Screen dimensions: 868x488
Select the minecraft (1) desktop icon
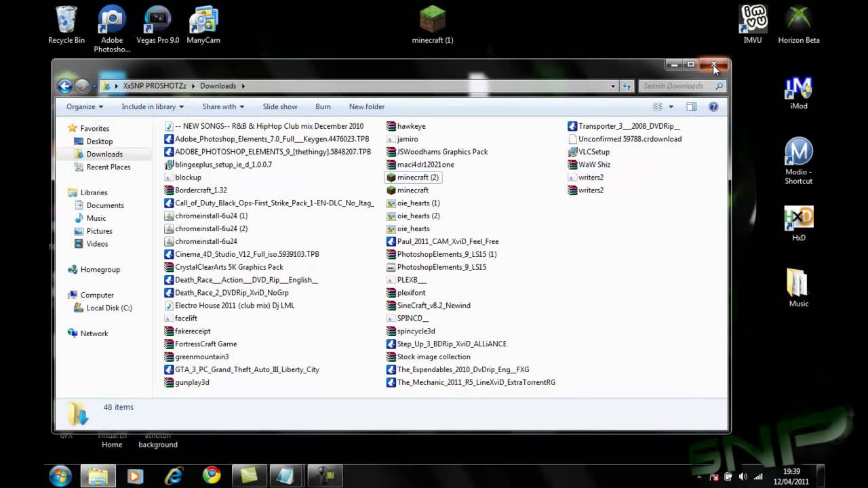432,25
